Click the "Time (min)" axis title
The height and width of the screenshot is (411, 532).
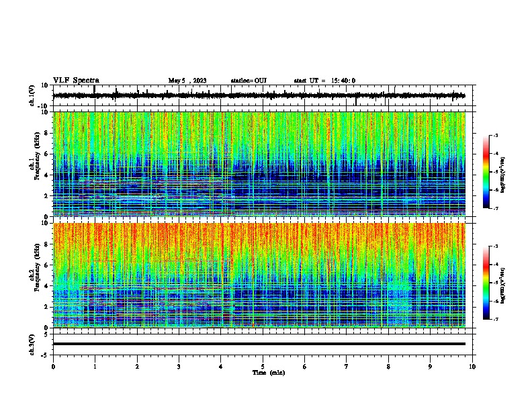point(269,373)
